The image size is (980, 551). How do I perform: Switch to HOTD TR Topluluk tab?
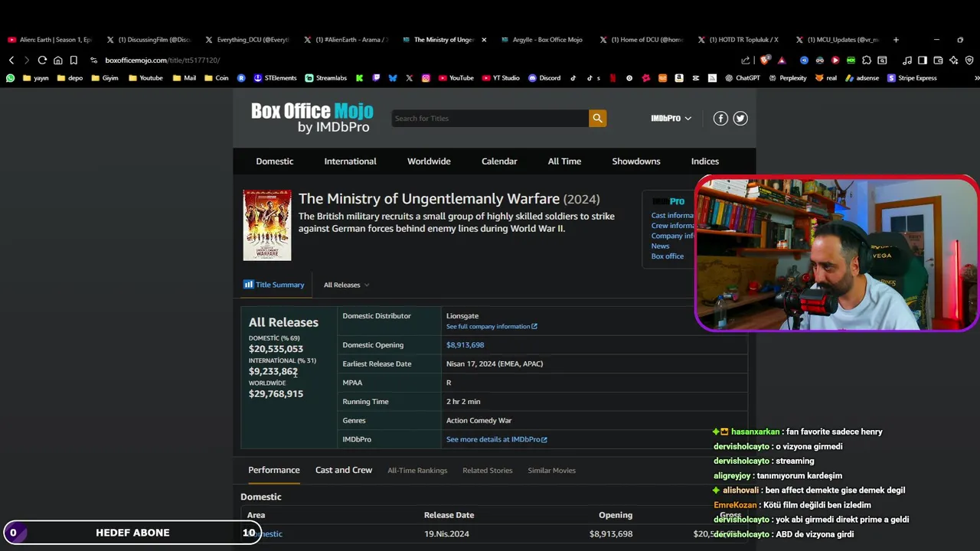(737, 40)
